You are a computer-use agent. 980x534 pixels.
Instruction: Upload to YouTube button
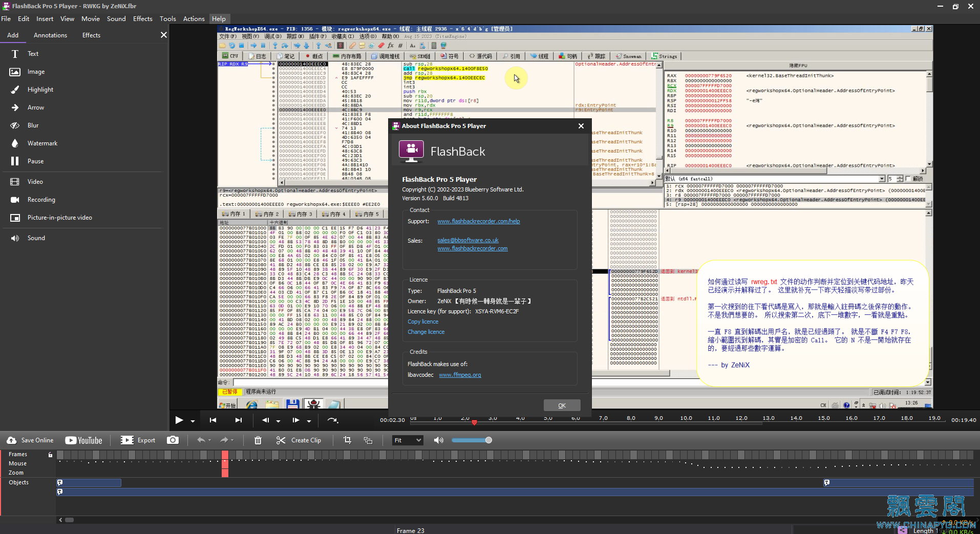[83, 440]
